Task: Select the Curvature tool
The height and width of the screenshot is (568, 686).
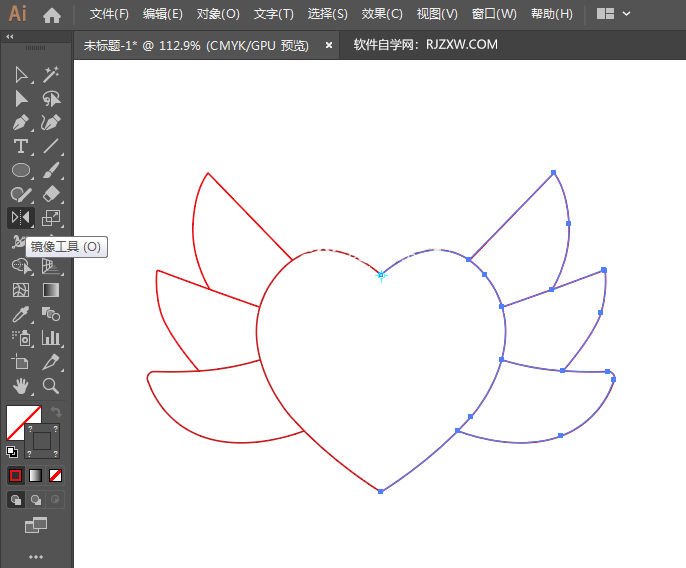Action: tap(51, 123)
